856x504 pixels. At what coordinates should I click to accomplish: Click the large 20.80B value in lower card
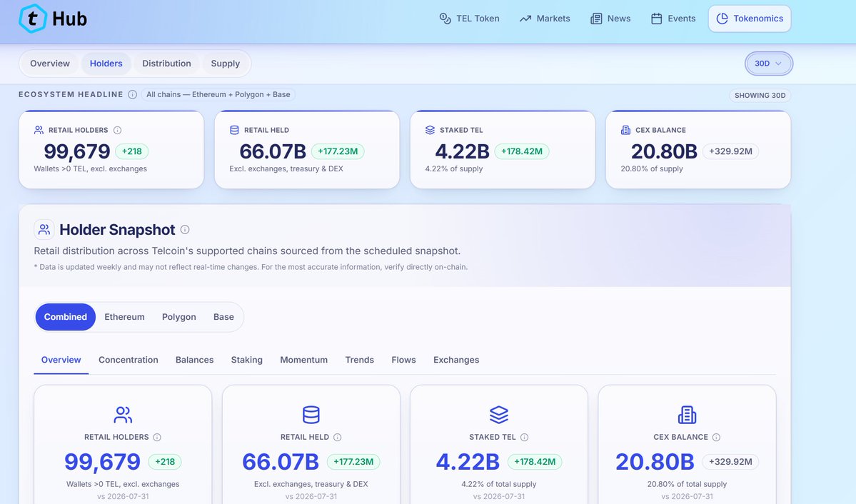tap(655, 462)
